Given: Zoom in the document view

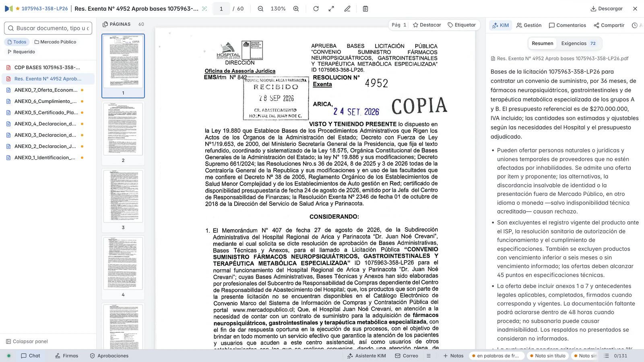Looking at the screenshot, I should 296,8.
